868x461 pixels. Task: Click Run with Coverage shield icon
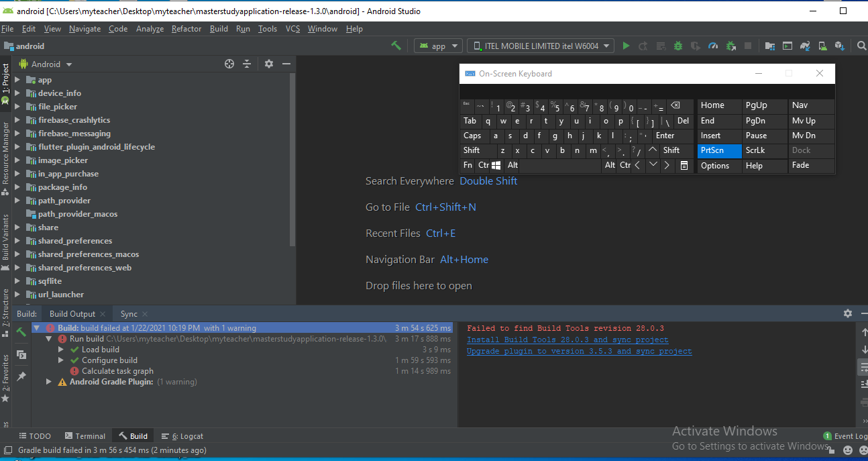click(x=696, y=46)
